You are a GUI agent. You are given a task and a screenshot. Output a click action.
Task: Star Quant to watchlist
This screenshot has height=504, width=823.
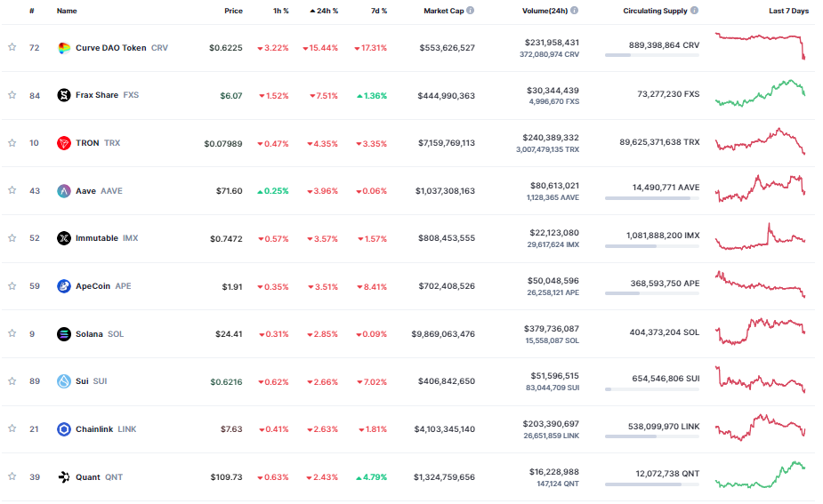(12, 476)
